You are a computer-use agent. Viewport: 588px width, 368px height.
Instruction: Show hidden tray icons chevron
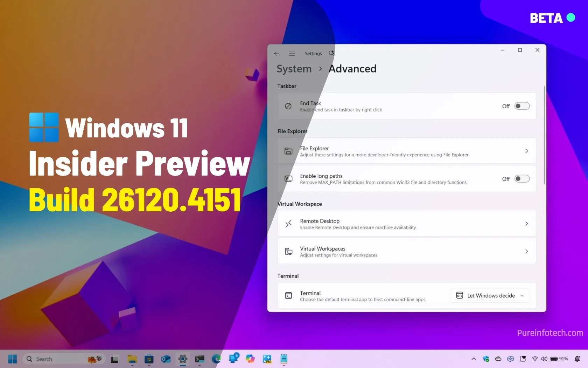474,359
